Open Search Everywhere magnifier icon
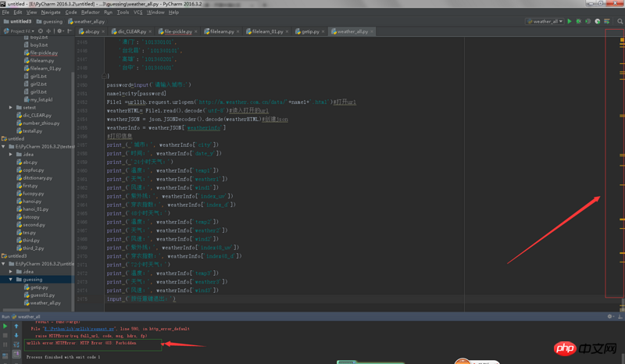Screen dimensions: 625x364 (620, 22)
